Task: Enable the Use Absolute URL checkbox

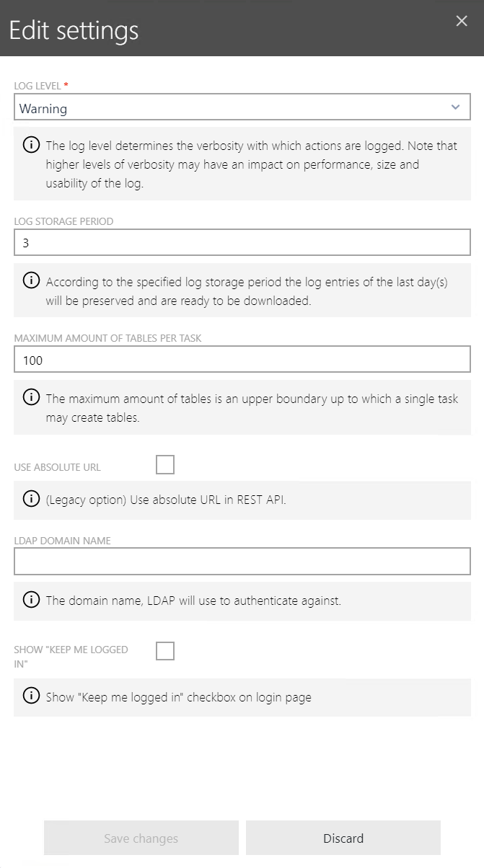Action: (165, 464)
